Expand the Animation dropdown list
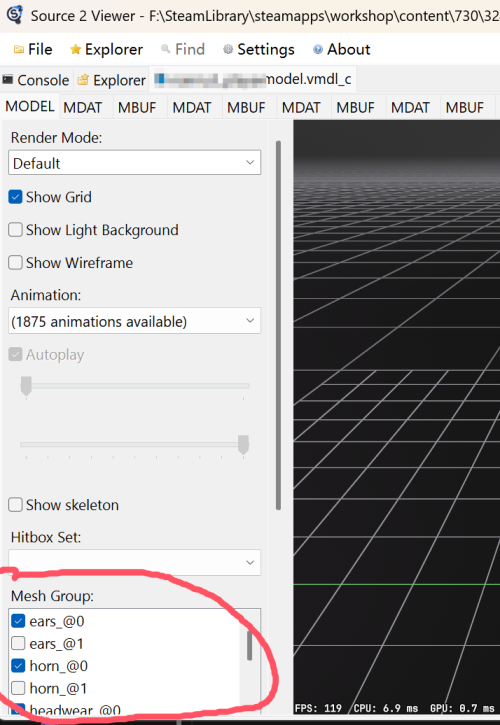 [135, 321]
